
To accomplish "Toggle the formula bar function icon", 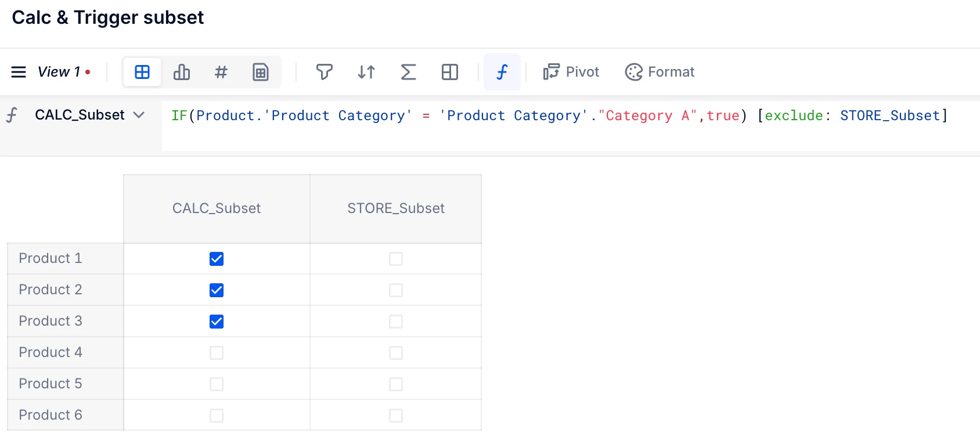I will pos(502,72).
